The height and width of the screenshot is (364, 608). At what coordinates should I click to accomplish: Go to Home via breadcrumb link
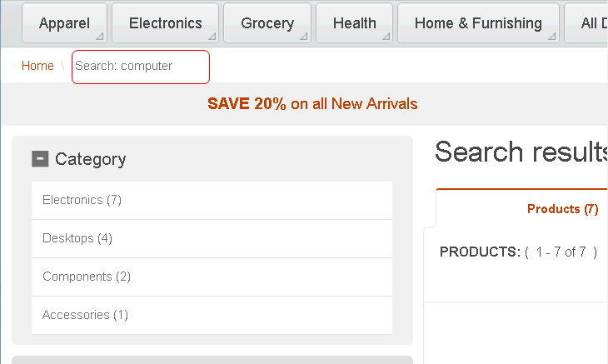click(37, 66)
